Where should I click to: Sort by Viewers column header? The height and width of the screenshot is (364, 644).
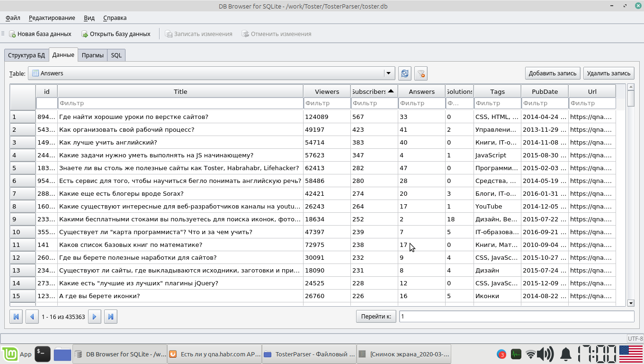[327, 91]
